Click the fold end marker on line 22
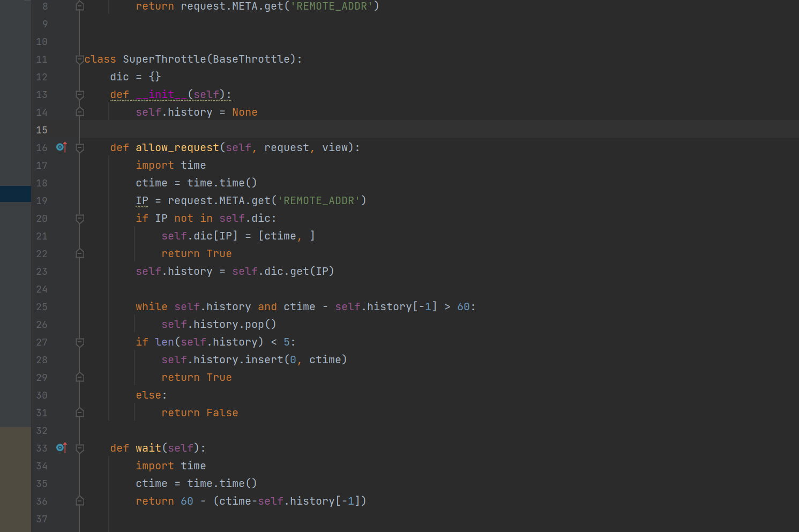799x532 pixels. click(x=80, y=253)
